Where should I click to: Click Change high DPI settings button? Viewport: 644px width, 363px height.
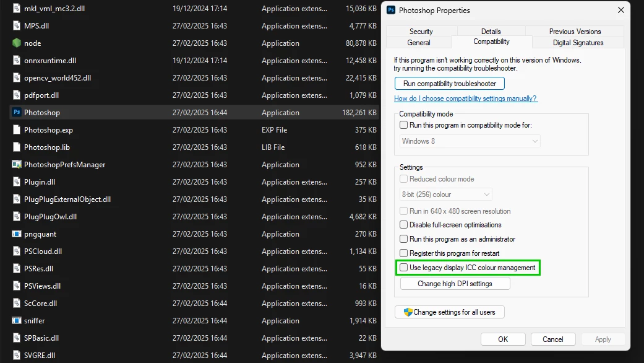pos(455,284)
